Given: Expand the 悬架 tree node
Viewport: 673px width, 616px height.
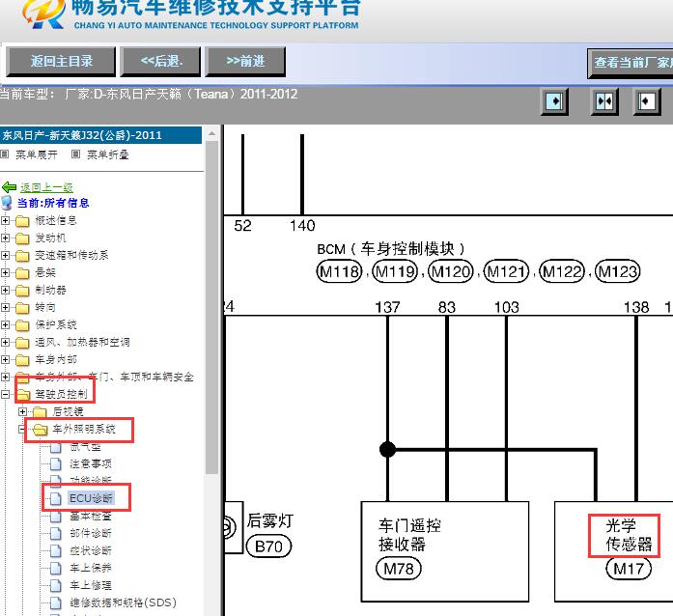Looking at the screenshot, I should [5, 272].
